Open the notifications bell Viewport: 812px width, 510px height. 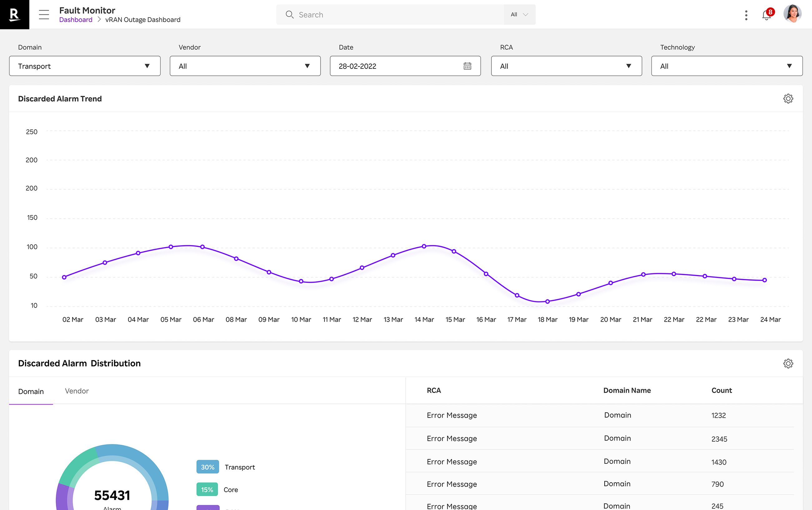pos(766,15)
